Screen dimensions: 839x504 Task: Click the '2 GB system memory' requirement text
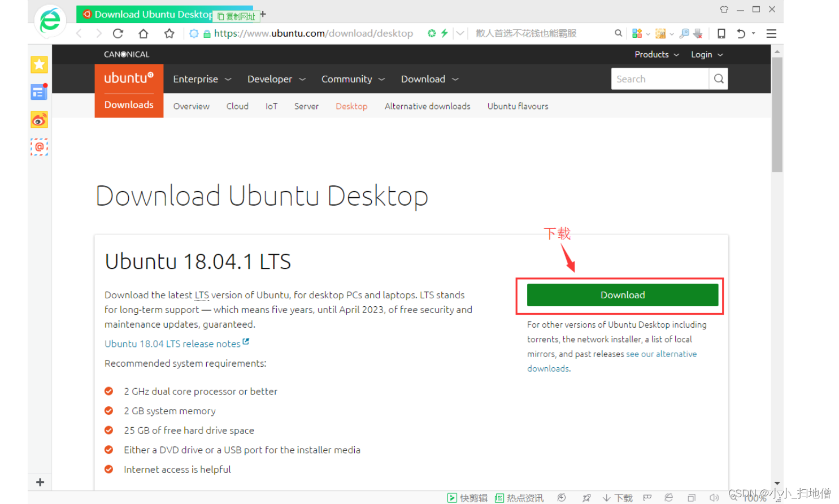(169, 411)
